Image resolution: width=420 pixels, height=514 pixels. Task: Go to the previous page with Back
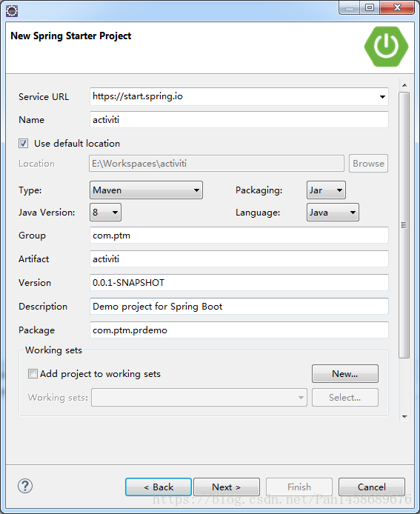pyautogui.click(x=159, y=487)
